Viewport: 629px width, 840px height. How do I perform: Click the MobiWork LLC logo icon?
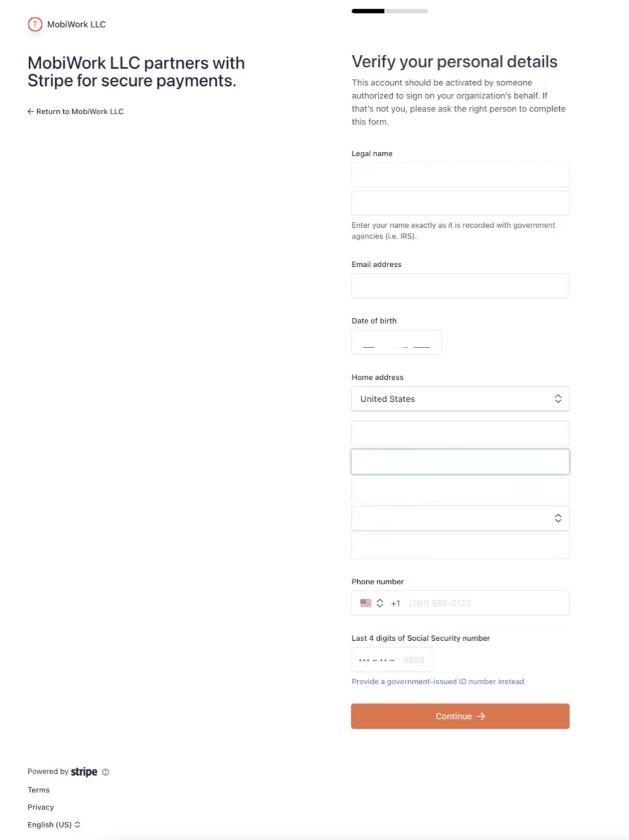pos(35,24)
